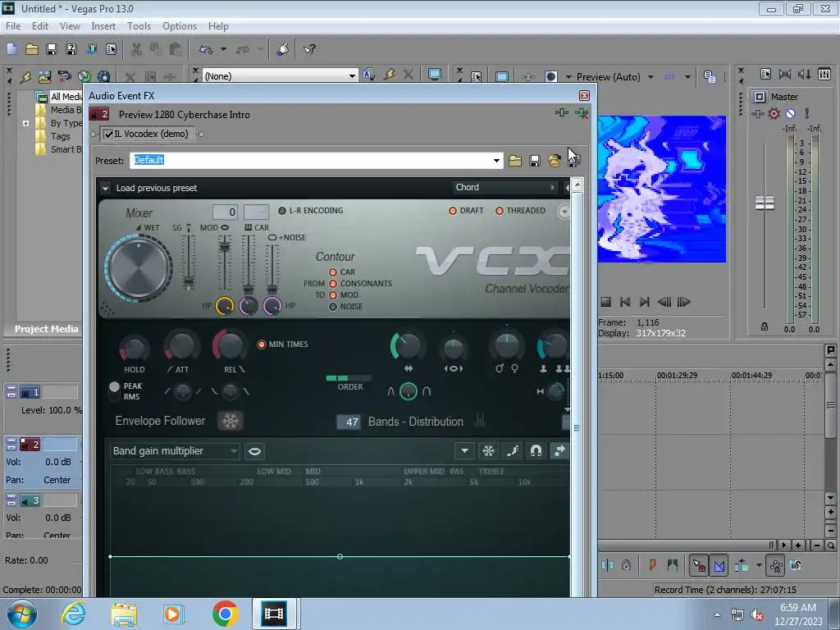The height and width of the screenshot is (630, 840).
Task: Click the green Plug-In Chain icon
Action: (561, 112)
